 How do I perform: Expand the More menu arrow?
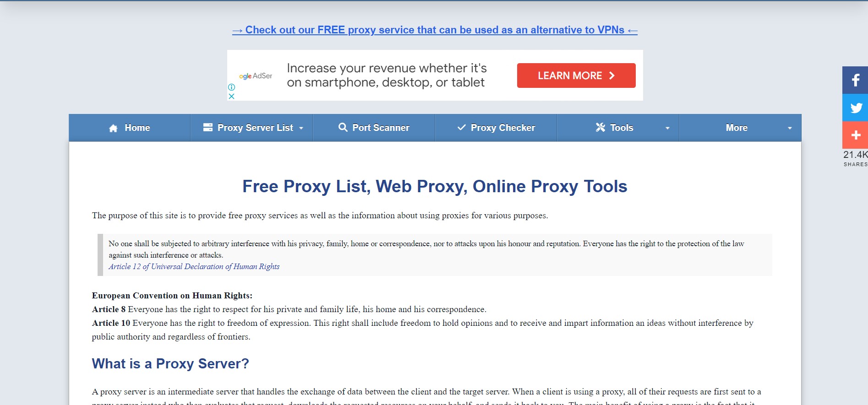790,128
